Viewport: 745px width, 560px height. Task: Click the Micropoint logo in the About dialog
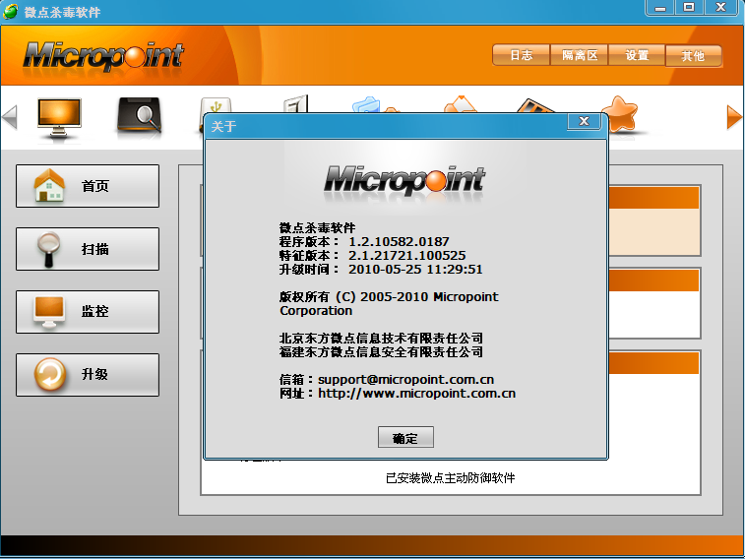(404, 180)
